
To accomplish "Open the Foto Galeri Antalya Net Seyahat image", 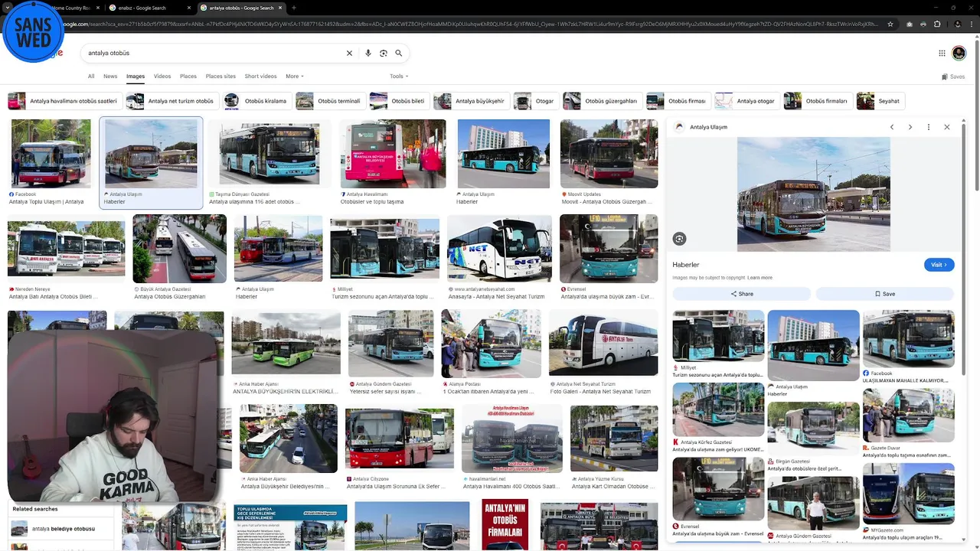I will [x=603, y=344].
